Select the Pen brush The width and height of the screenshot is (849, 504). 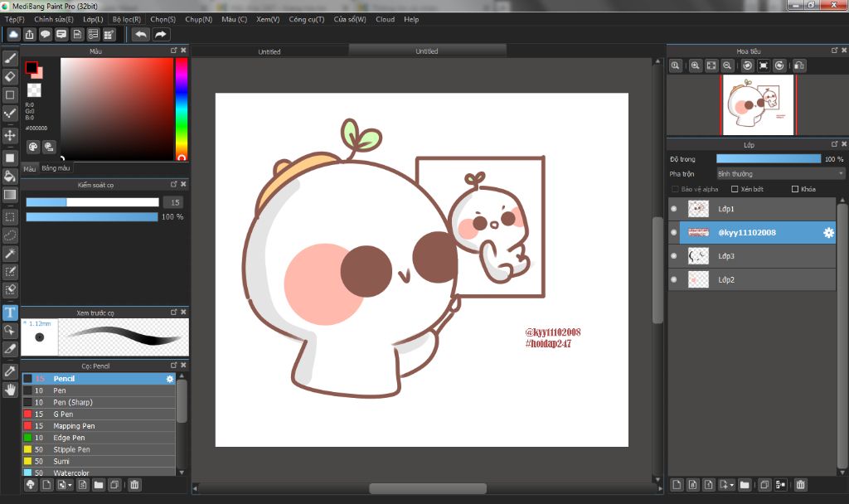click(99, 391)
